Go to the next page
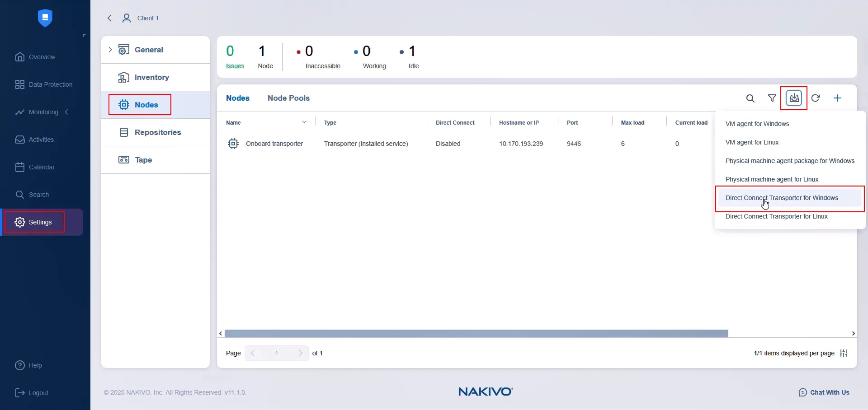Viewport: 868px width, 410px height. (300, 353)
